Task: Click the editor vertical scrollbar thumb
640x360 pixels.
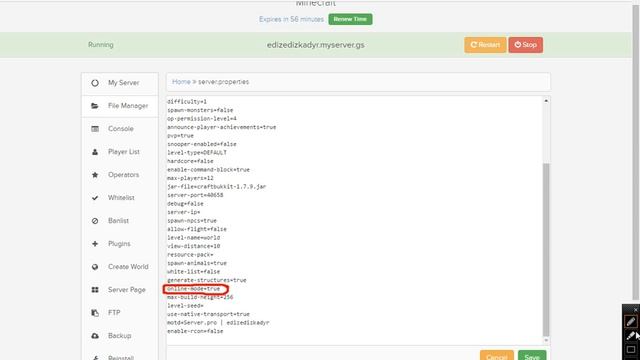Action: [546, 249]
